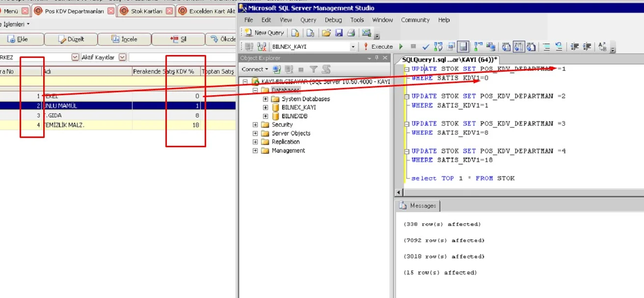Select the TEMİZLİK MALZ. table row
This screenshot has width=644, height=298.
click(118, 125)
